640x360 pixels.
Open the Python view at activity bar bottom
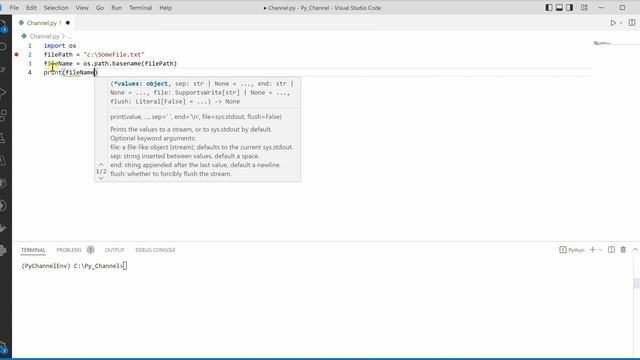coord(3,250)
